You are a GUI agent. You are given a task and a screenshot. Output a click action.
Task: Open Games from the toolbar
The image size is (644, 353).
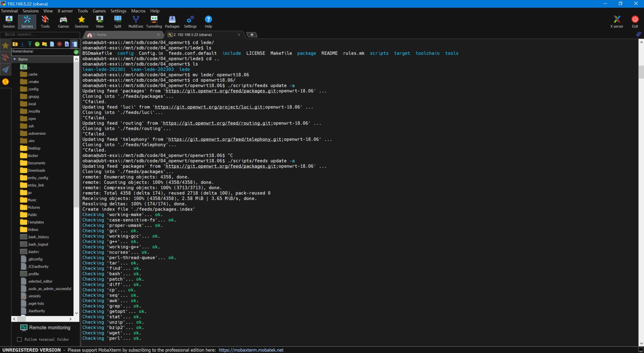coord(63,21)
